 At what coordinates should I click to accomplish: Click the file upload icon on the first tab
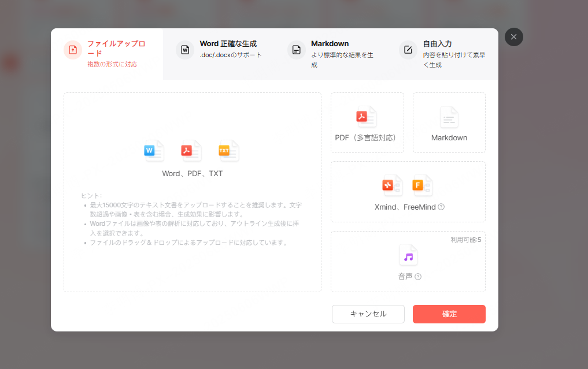coord(72,50)
